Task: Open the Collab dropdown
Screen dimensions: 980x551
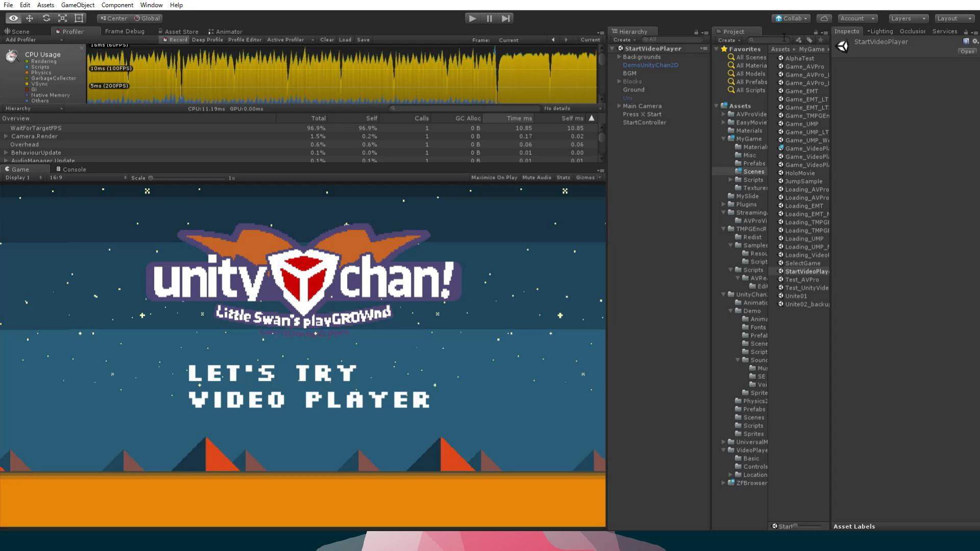Action: click(791, 18)
